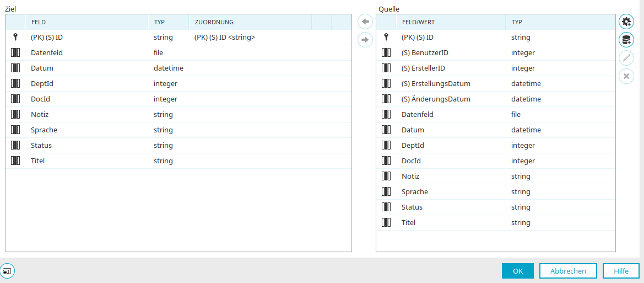This screenshot has height=283, width=644.
Task: Click the remove assignment right arrow button
Action: click(365, 40)
